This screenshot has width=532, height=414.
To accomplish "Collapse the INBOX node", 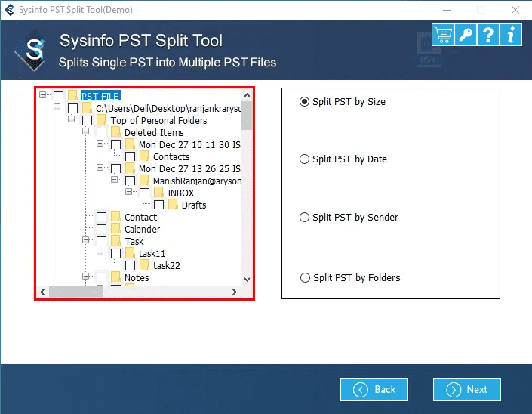I will tap(128, 192).
